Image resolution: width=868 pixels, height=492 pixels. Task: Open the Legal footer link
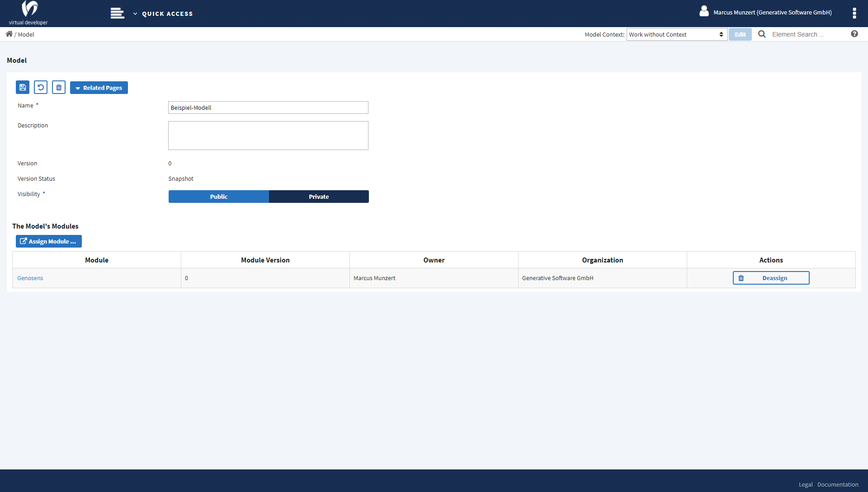coord(806,484)
